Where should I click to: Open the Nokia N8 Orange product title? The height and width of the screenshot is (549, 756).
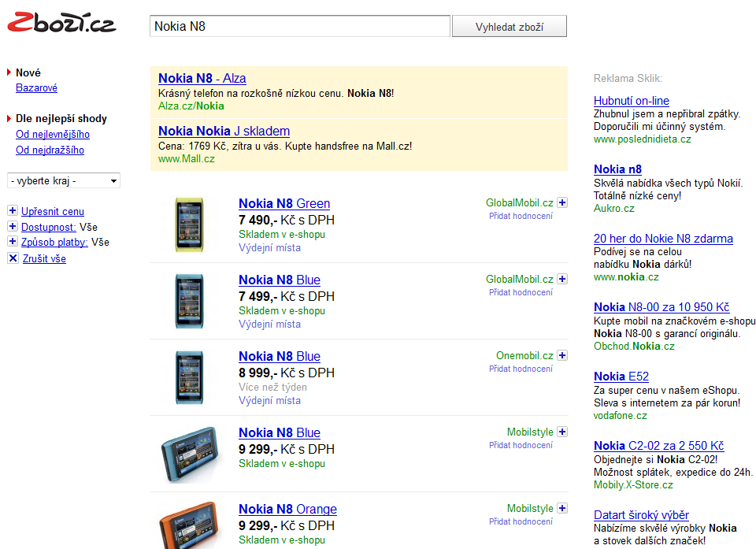tap(288, 509)
